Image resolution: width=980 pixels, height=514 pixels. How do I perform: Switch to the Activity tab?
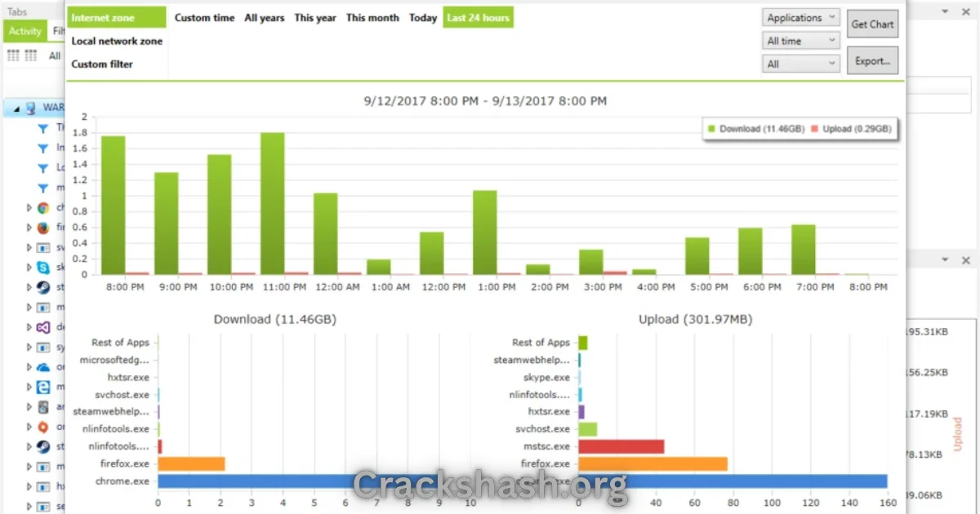click(x=24, y=31)
